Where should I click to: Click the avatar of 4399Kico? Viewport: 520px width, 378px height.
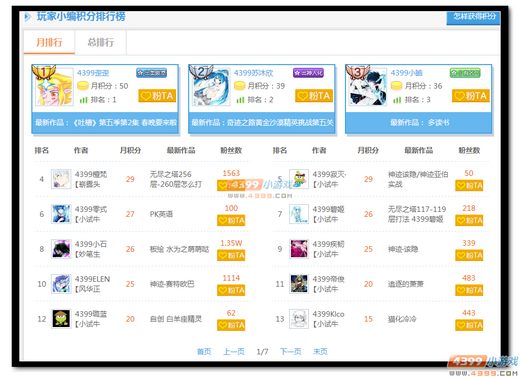[299, 319]
